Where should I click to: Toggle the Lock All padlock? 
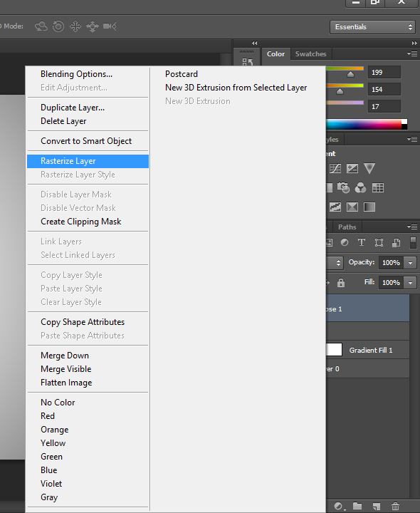(341, 283)
